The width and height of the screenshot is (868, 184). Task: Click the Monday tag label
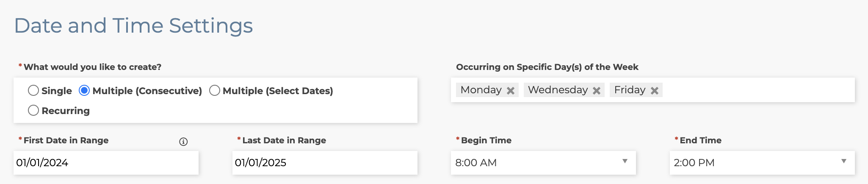coord(481,90)
